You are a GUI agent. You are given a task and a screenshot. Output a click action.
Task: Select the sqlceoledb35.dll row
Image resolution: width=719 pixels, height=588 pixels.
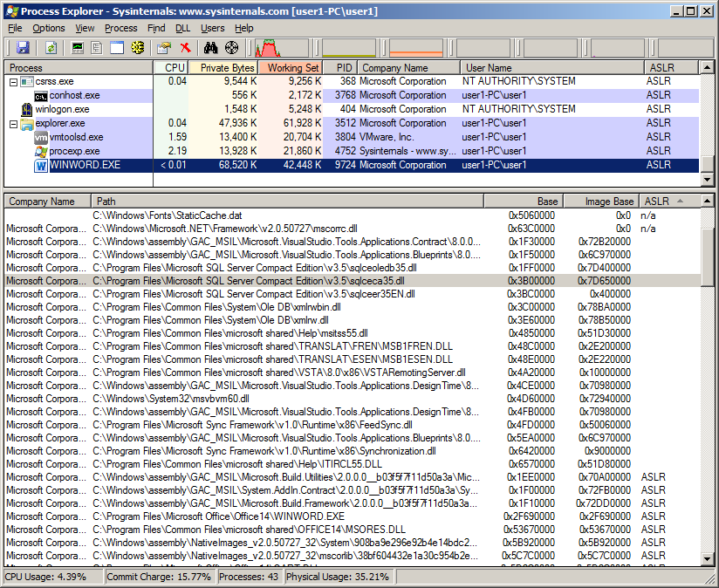pyautogui.click(x=353, y=268)
